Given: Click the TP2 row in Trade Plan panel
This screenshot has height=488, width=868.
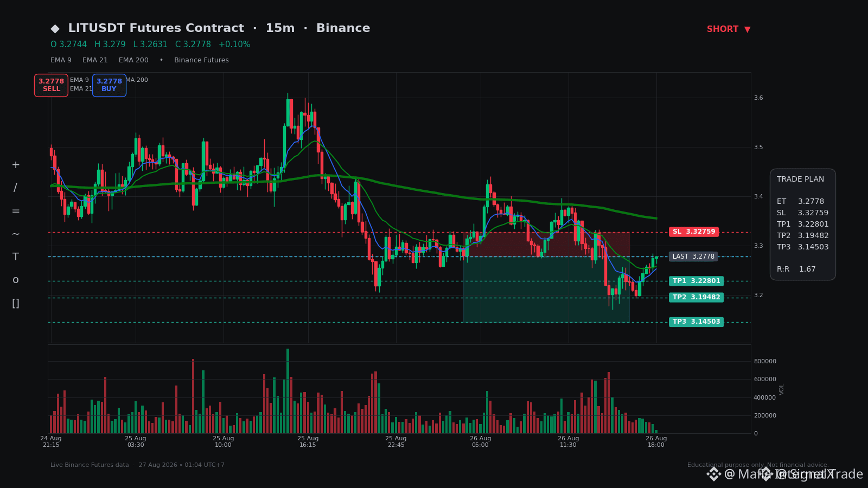Looking at the screenshot, I should tap(802, 236).
